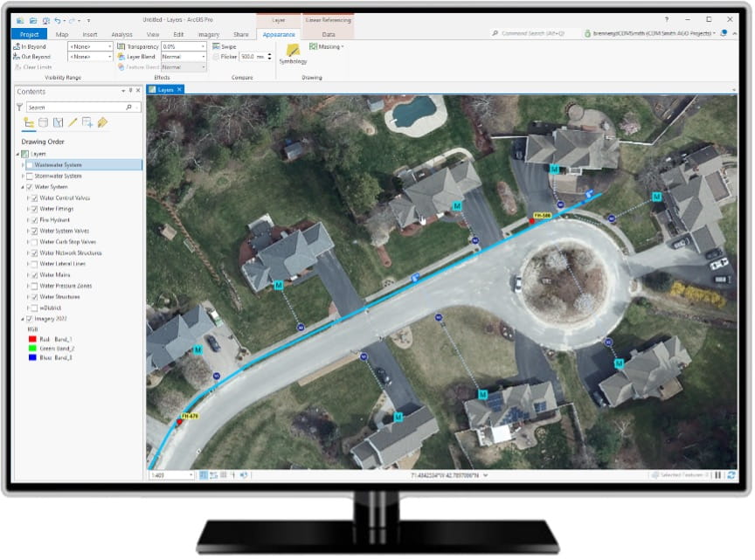Image resolution: width=755 pixels, height=560 pixels.
Task: Open the Layer Blend dropdown
Action: coord(184,56)
